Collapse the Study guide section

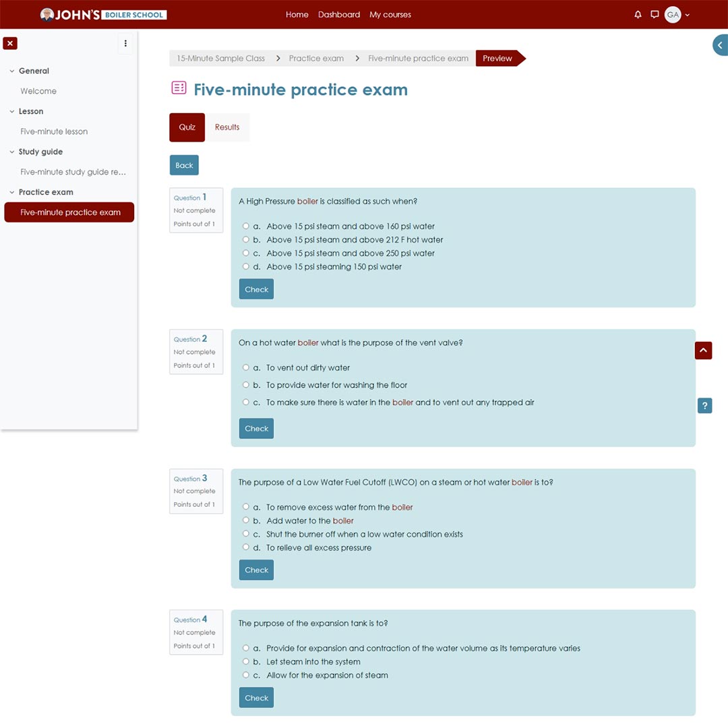[12, 152]
